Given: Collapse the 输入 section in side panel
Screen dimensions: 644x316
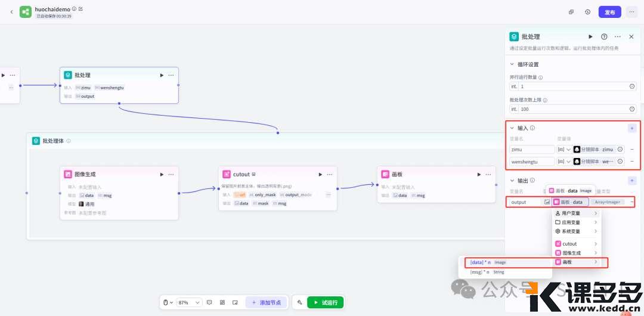Looking at the screenshot, I should [x=512, y=128].
